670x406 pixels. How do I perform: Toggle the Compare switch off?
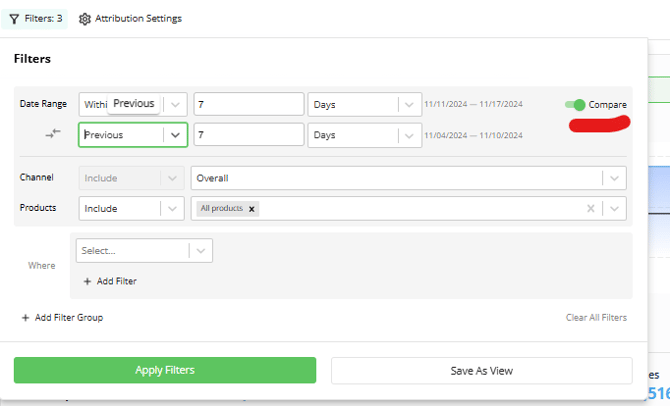point(575,105)
